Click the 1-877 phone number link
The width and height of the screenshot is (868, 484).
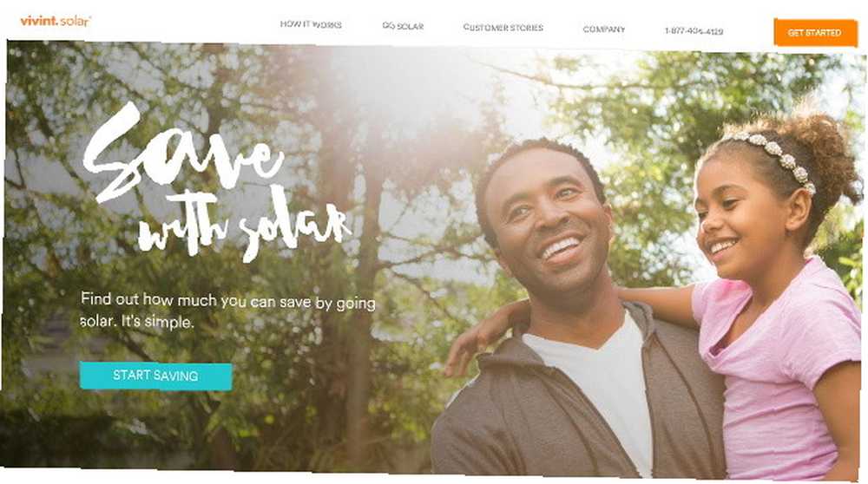pos(694,31)
